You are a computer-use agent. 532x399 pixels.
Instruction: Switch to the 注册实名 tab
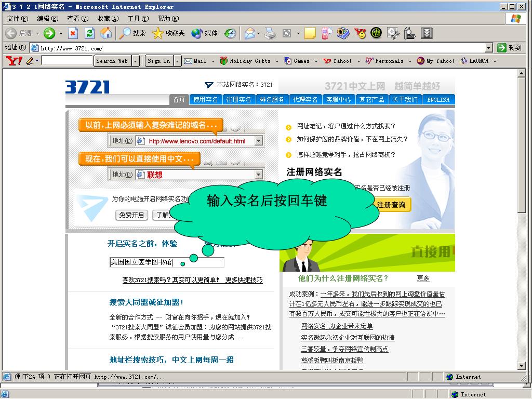(238, 99)
